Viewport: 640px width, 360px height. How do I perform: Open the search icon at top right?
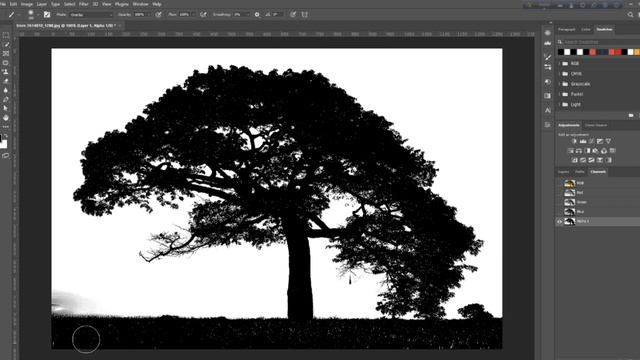click(x=631, y=15)
